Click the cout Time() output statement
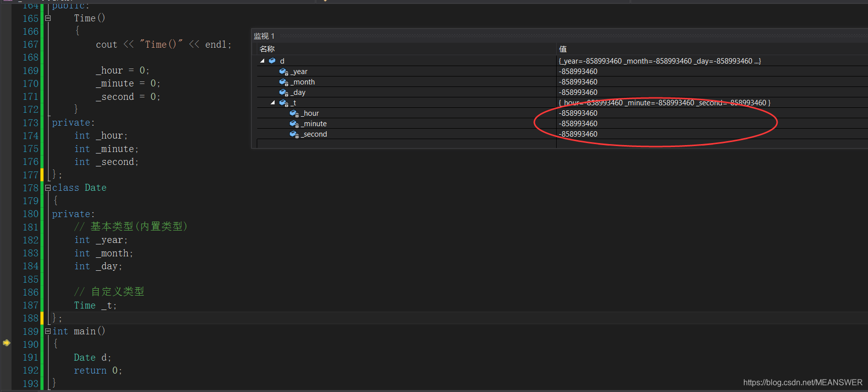The image size is (868, 392). [163, 45]
